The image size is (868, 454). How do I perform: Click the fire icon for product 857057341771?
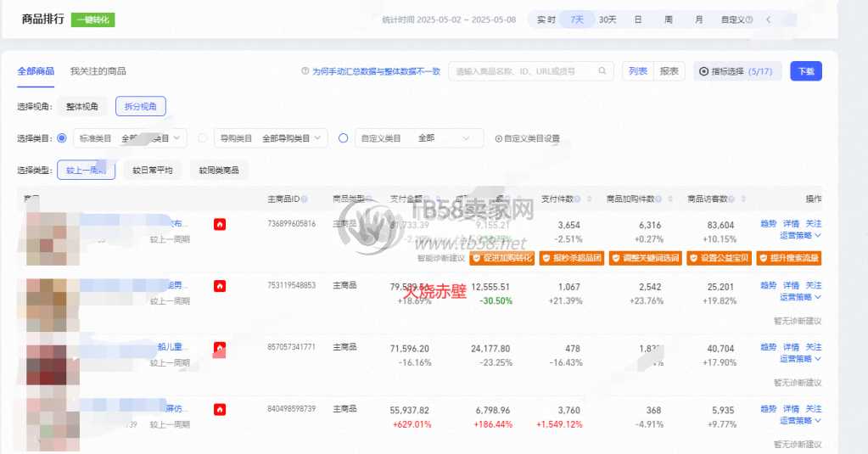[x=220, y=348]
